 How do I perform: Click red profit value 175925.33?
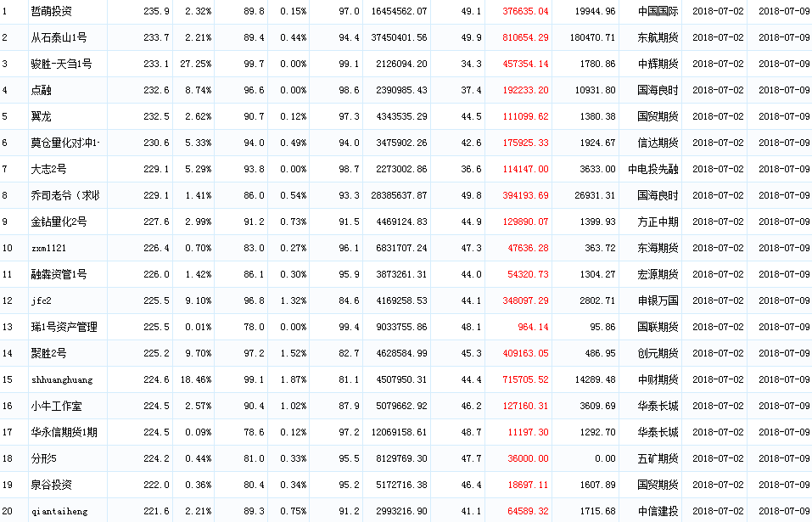tap(525, 143)
